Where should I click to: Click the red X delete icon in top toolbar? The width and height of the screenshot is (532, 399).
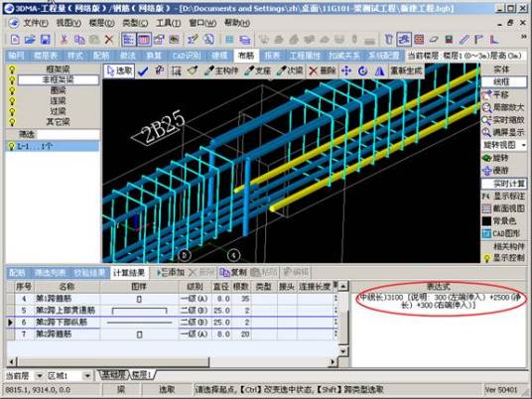(x=109, y=40)
